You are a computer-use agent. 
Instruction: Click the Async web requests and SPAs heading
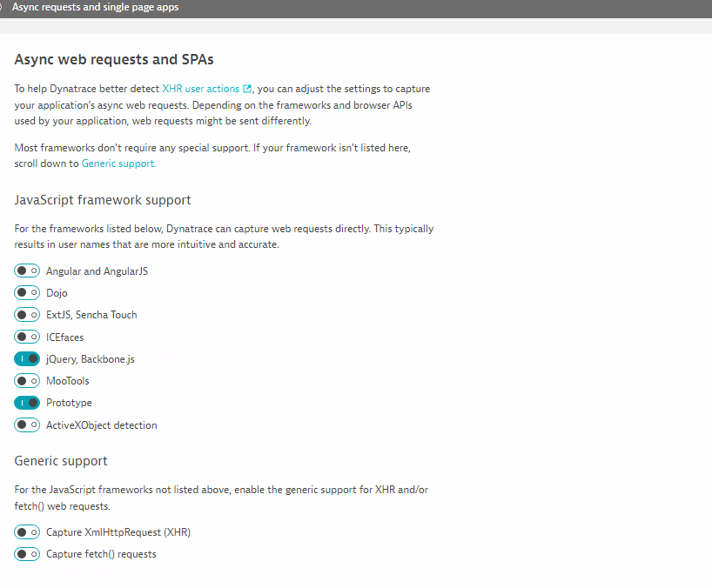[114, 59]
